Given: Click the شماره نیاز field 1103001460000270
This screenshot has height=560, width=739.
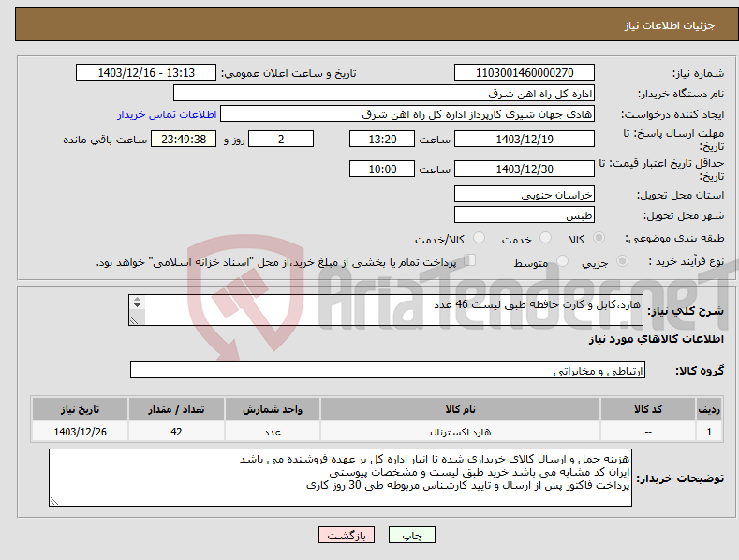Looking at the screenshot, I should tap(525, 73).
